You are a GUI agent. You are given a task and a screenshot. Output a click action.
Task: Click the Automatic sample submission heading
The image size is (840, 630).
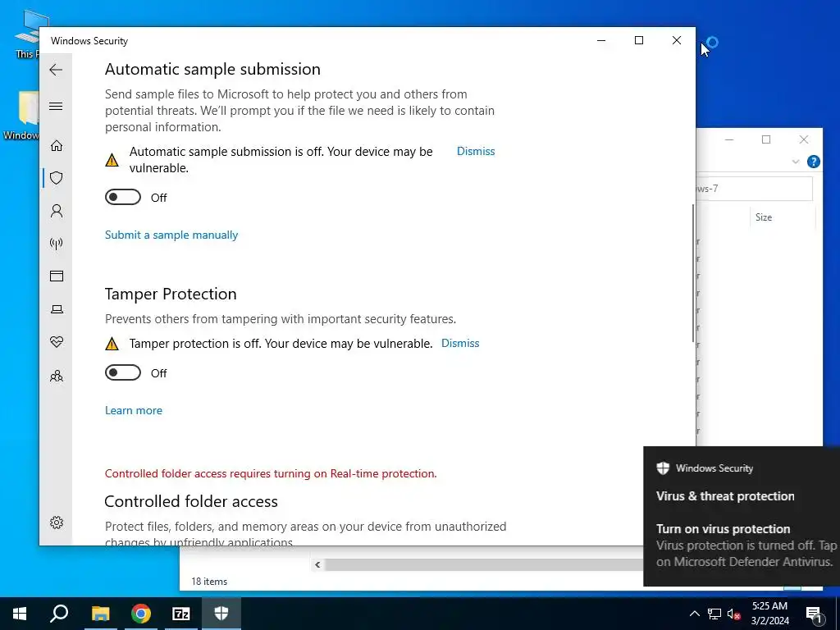[212, 69]
